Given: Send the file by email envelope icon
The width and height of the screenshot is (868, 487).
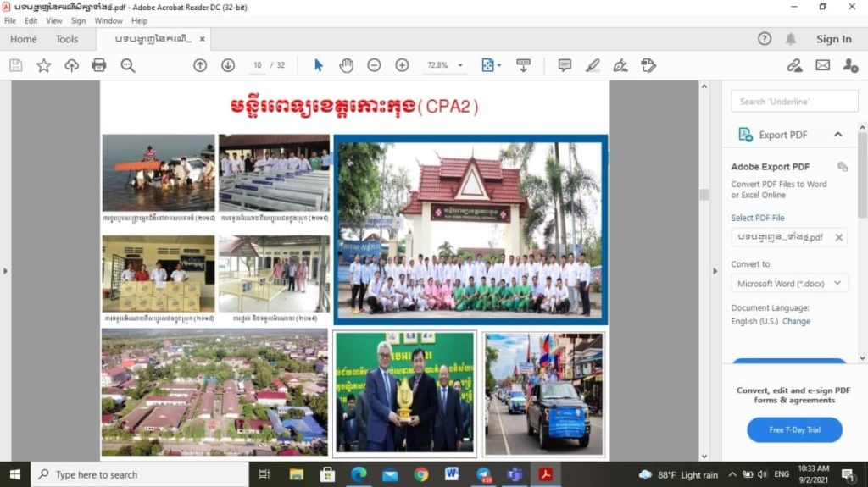Looking at the screenshot, I should point(822,65).
